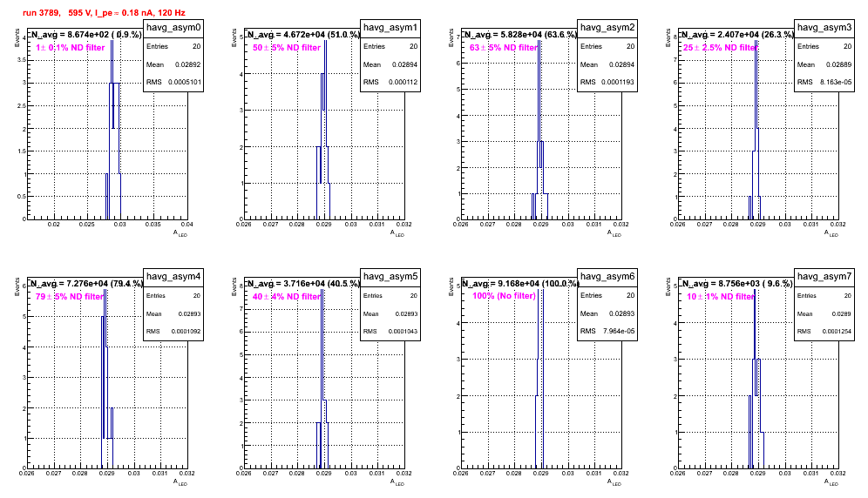Select the havg_asym4 stats box title
Screen dimensions: 868x498
(173, 277)
